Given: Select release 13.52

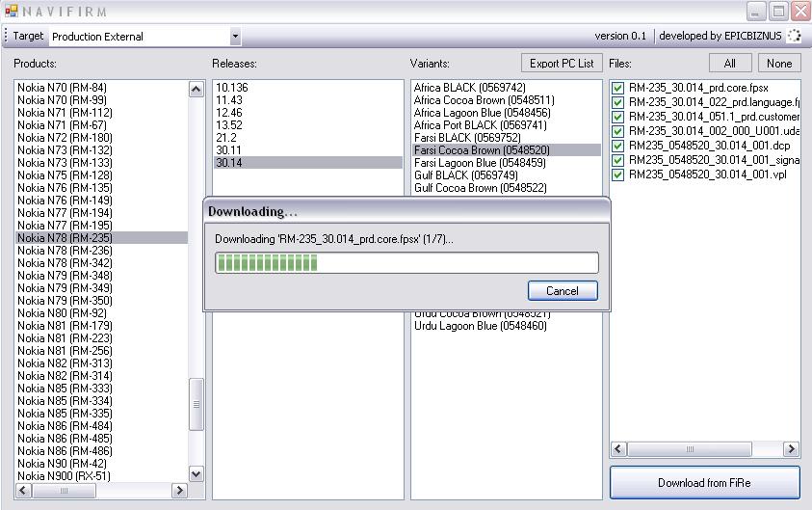Looking at the screenshot, I should pos(307,125).
